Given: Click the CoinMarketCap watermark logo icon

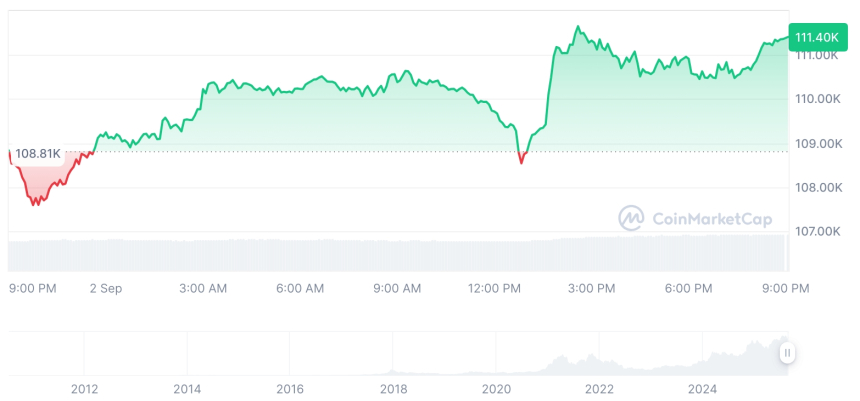Looking at the screenshot, I should point(631,217).
